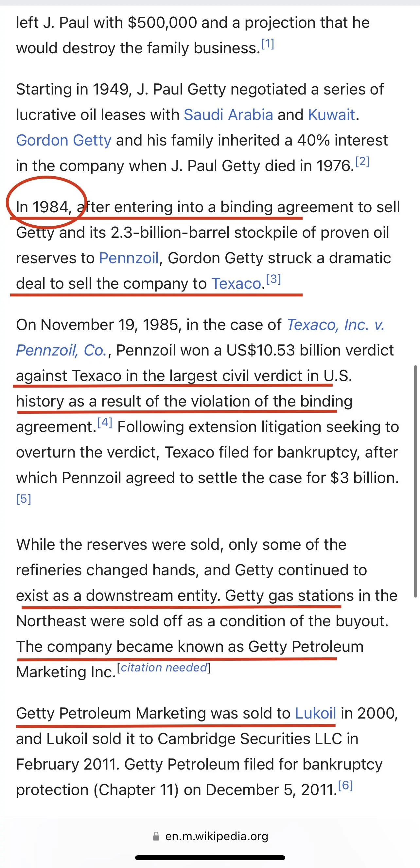
Task: Follow the Lukoil link
Action: (x=316, y=713)
